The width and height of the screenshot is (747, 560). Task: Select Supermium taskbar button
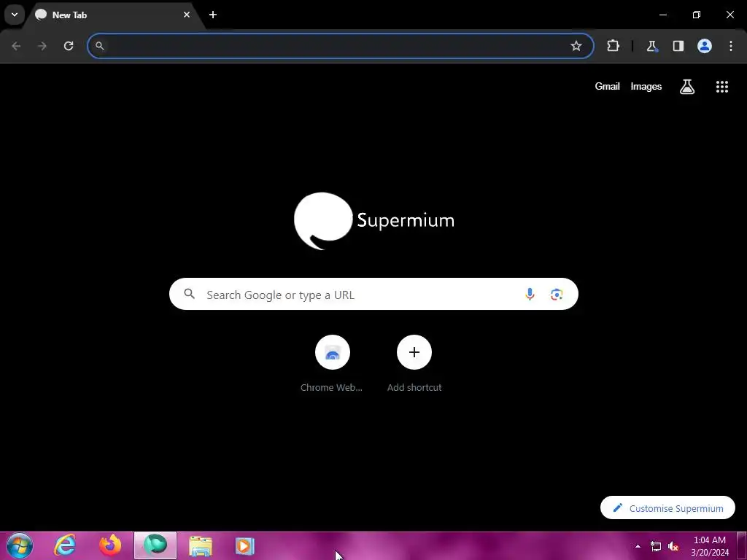pos(155,545)
